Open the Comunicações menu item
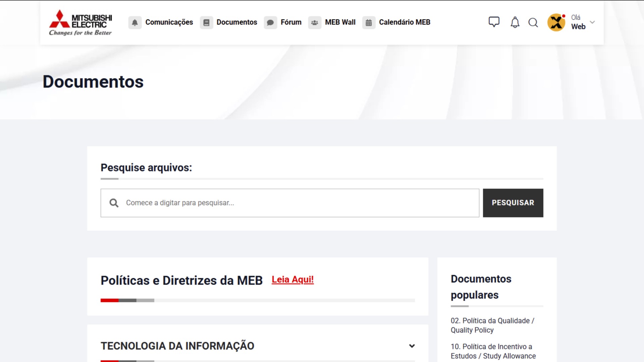Image resolution: width=644 pixels, height=362 pixels. click(x=169, y=22)
